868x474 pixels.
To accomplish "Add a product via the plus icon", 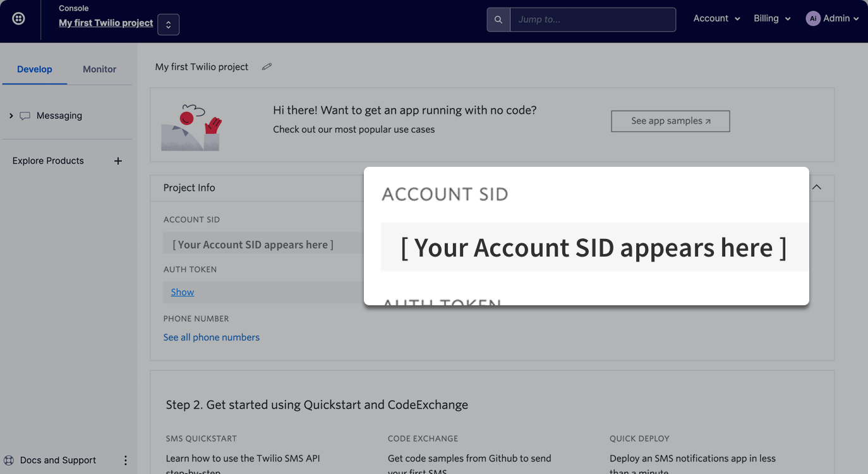I will coord(118,161).
